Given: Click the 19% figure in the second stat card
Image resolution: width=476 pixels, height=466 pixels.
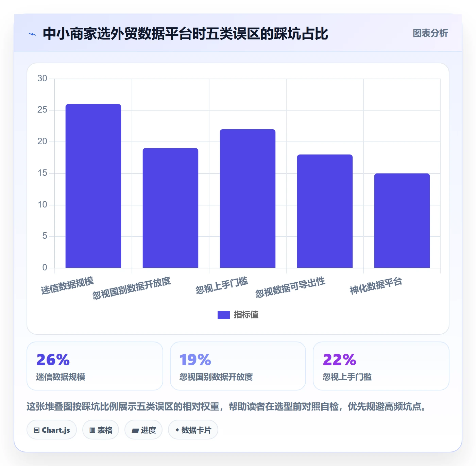Looking at the screenshot, I should 195,360.
